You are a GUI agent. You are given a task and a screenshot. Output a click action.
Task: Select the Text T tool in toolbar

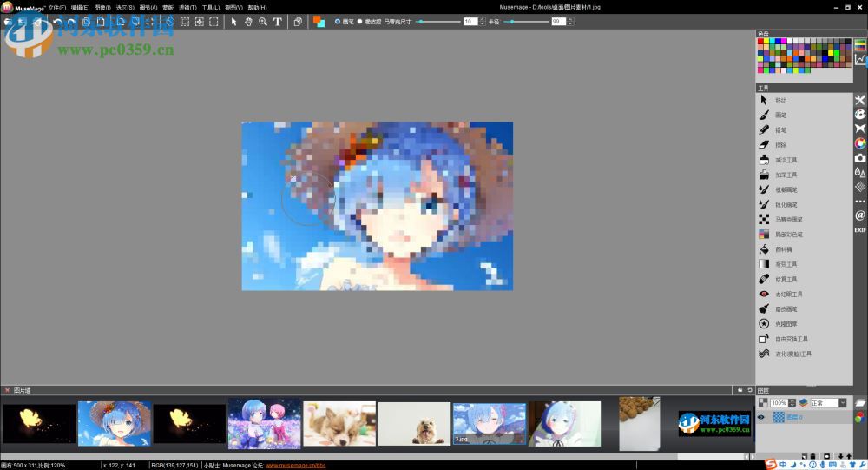pos(278,22)
